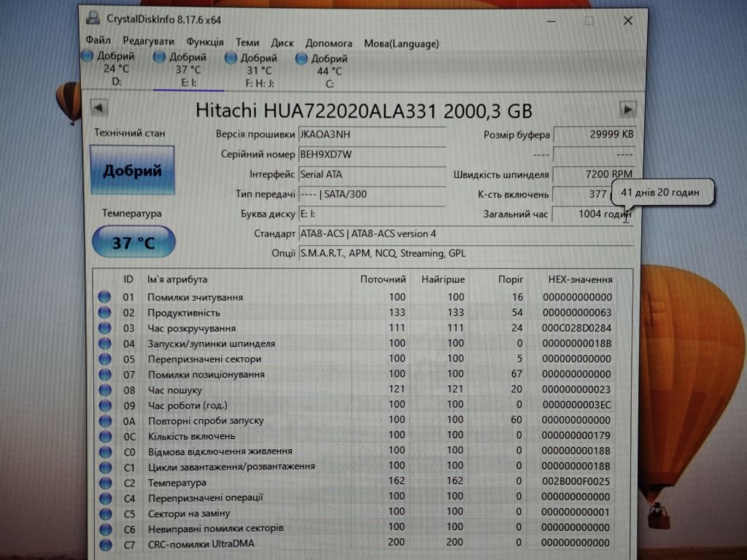Click status icon for C6 Невиправні помилки секторів

pos(106,529)
